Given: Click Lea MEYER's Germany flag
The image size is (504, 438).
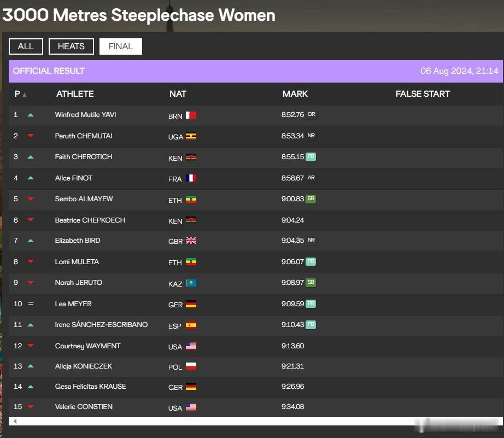Looking at the screenshot, I should click(191, 304).
